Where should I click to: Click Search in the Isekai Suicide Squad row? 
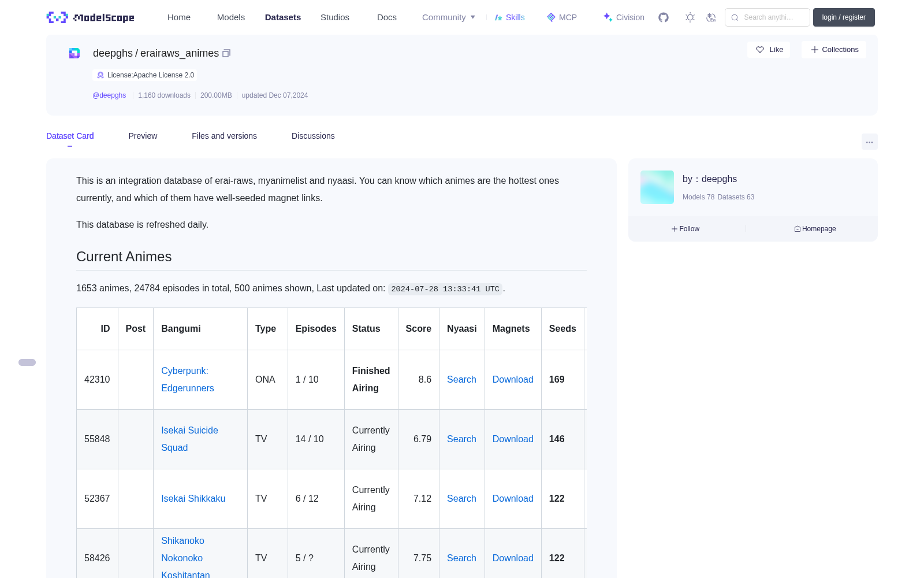461,439
